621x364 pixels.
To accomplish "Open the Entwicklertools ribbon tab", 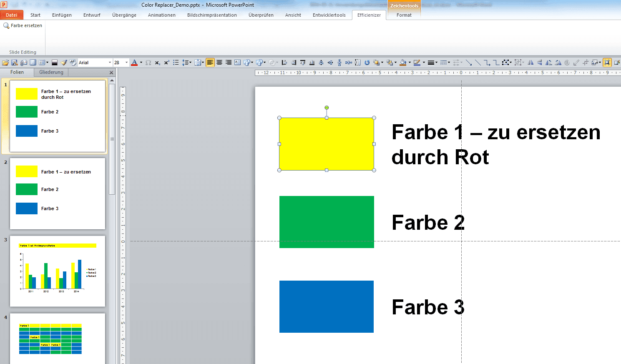I will (329, 15).
